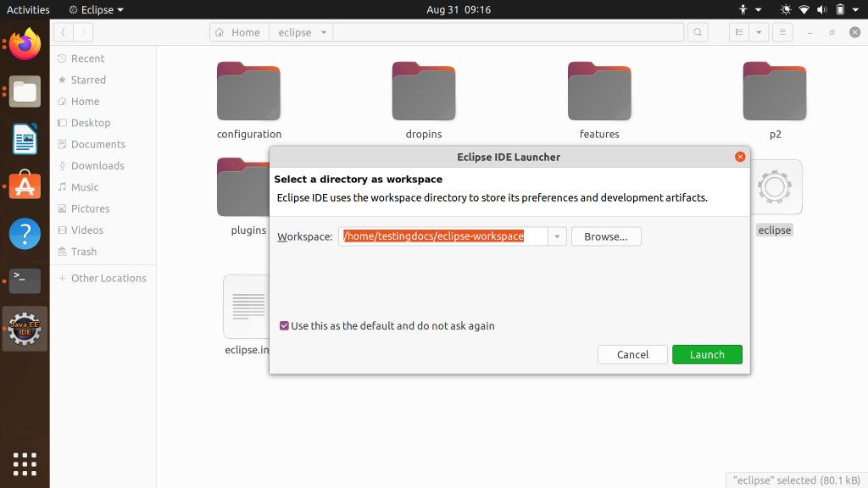This screenshot has height=488, width=868.
Task: Launch Ubuntu Software from the dock
Action: click(25, 185)
